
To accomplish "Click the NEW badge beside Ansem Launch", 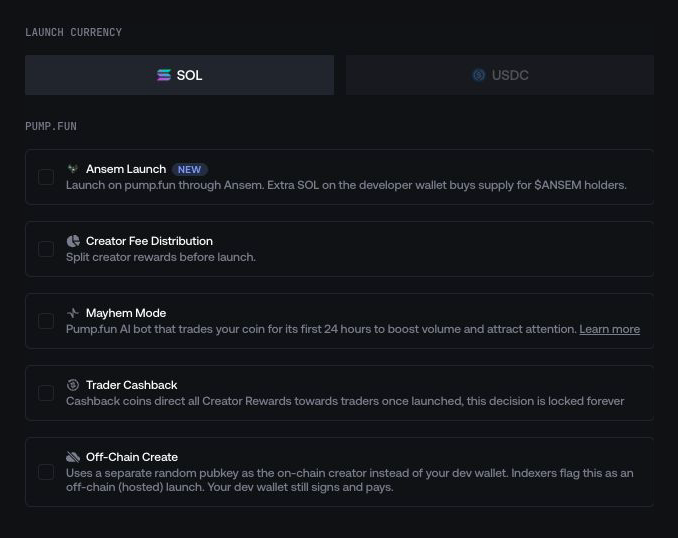I will pyautogui.click(x=189, y=169).
